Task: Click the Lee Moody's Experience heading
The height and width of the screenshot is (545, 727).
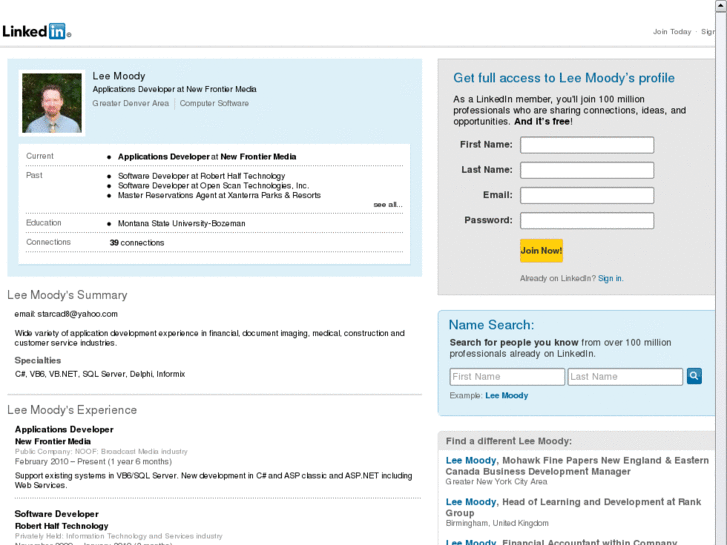Action: pyautogui.click(x=72, y=410)
